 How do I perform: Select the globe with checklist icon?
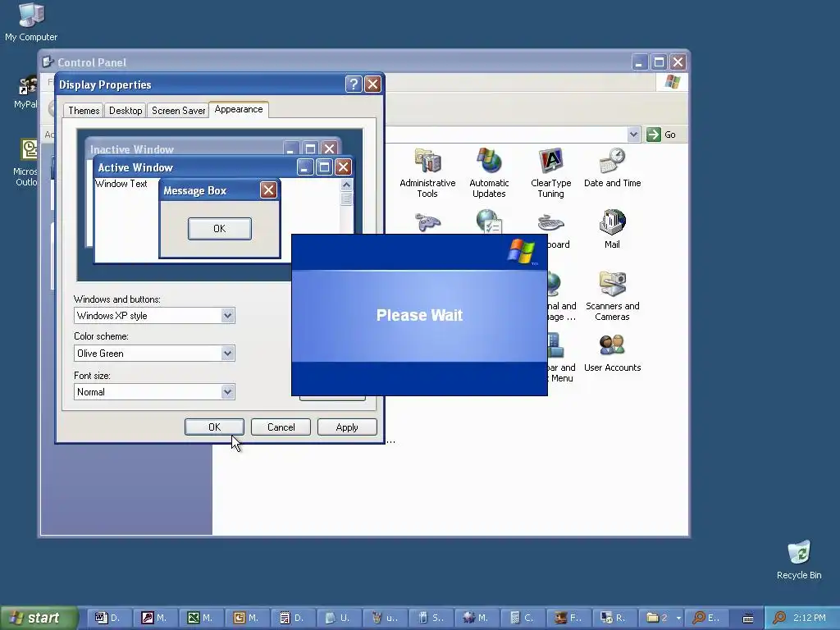pos(489,221)
